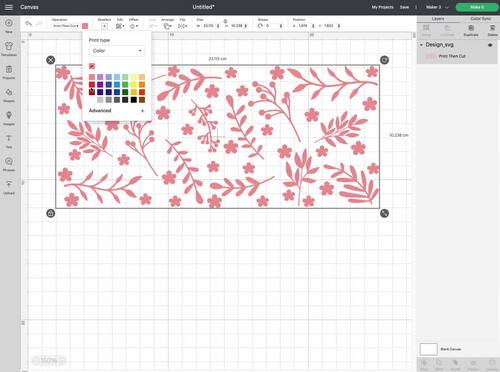
Task: Click the Deselect icon
Action: (x=104, y=26)
